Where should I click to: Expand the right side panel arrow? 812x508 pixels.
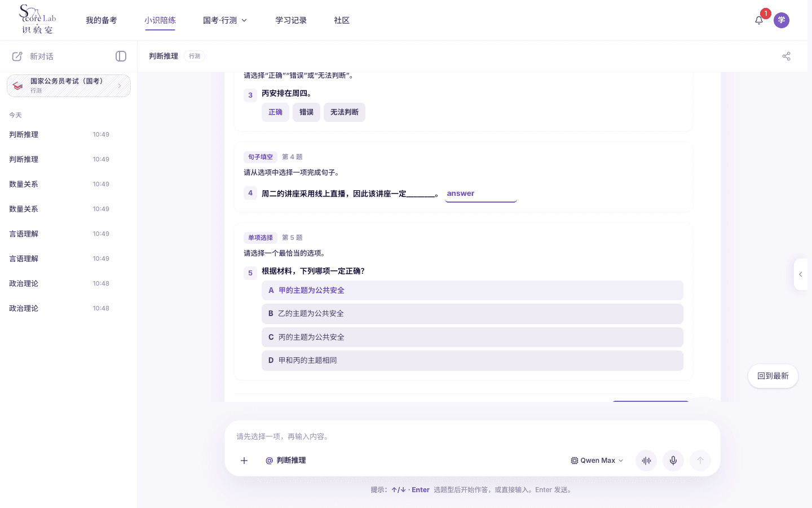pyautogui.click(x=801, y=274)
